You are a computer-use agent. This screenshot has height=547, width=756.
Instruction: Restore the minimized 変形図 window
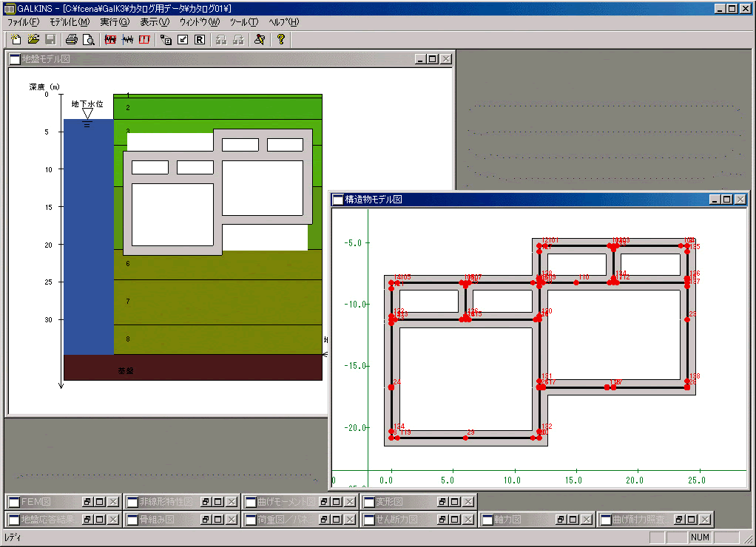442,501
